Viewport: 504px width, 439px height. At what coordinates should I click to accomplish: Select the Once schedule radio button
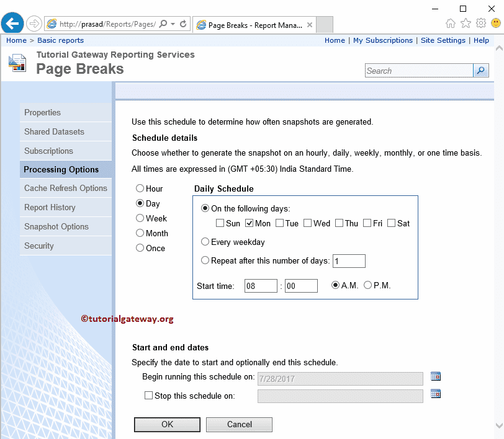click(x=140, y=248)
